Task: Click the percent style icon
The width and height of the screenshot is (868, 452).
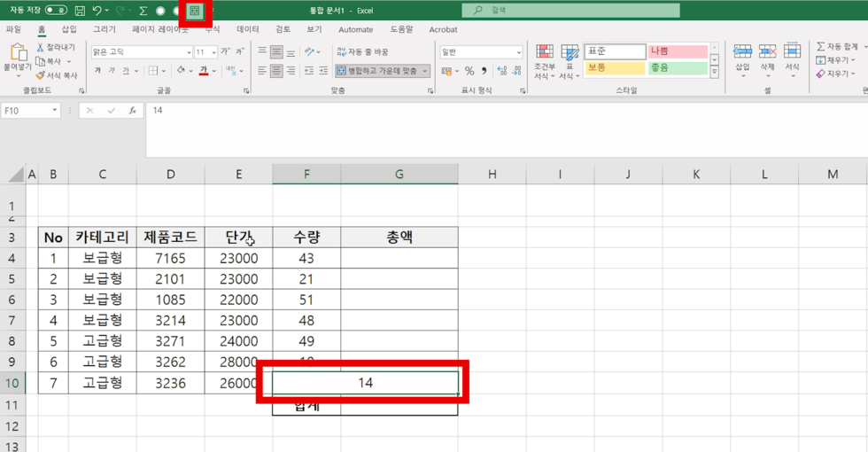Action: [469, 71]
